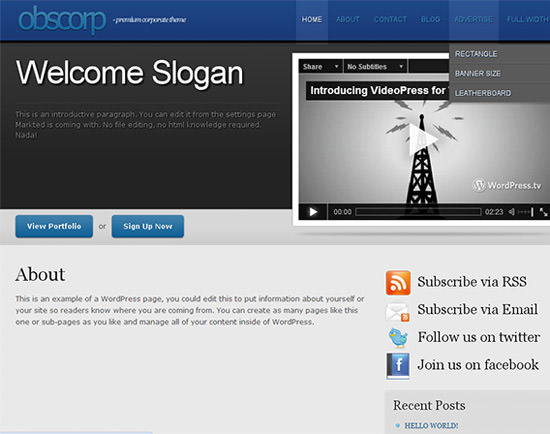Toggle fullscreen on the video player

[543, 212]
